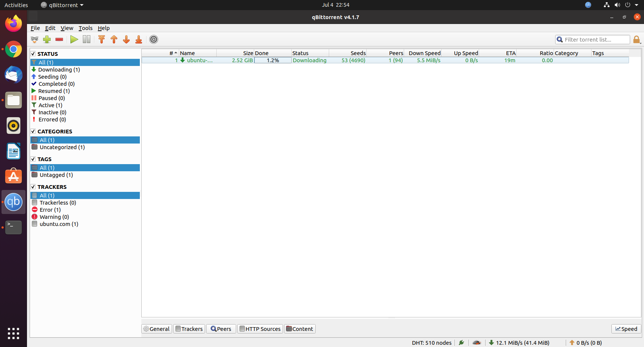Open the Speed graph panel
644x347 pixels.
point(625,329)
